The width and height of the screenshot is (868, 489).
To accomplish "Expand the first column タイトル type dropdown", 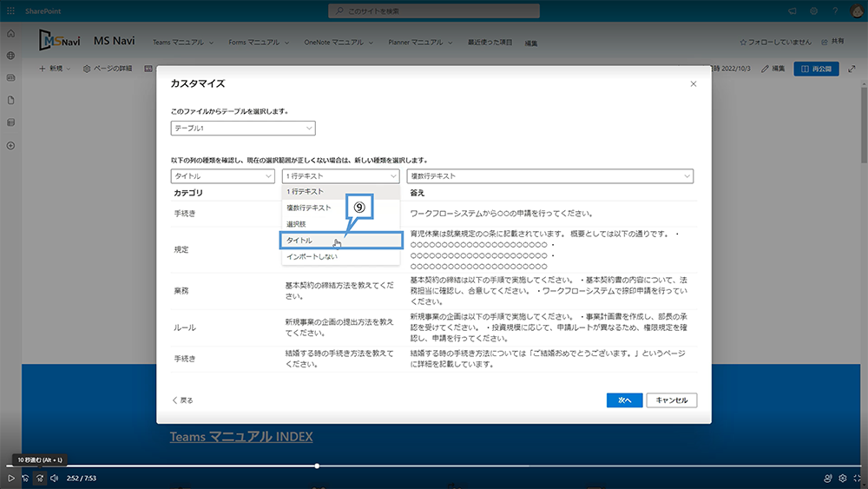I will pos(222,176).
